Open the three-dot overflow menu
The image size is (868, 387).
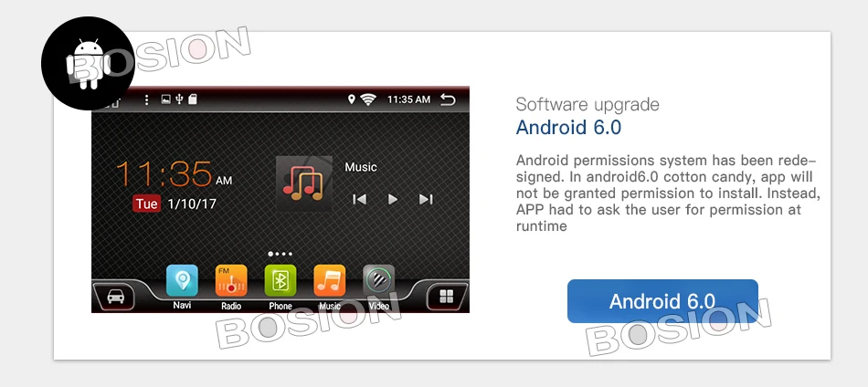(146, 99)
